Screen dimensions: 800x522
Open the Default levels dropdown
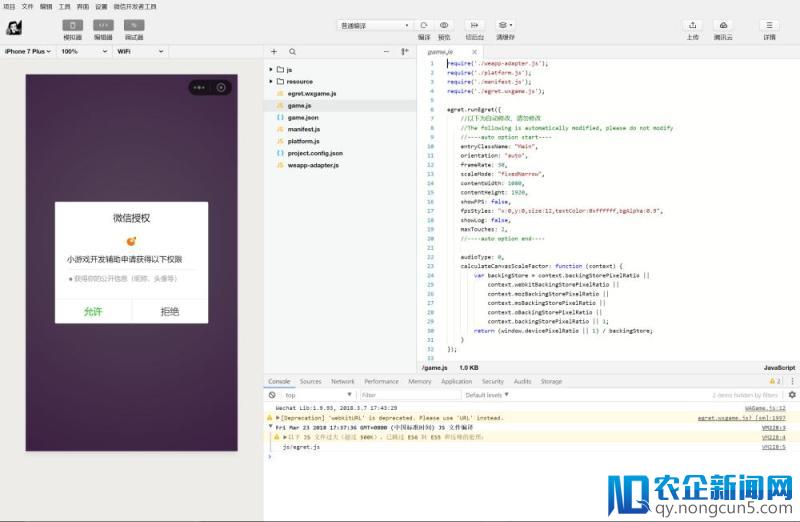(487, 395)
